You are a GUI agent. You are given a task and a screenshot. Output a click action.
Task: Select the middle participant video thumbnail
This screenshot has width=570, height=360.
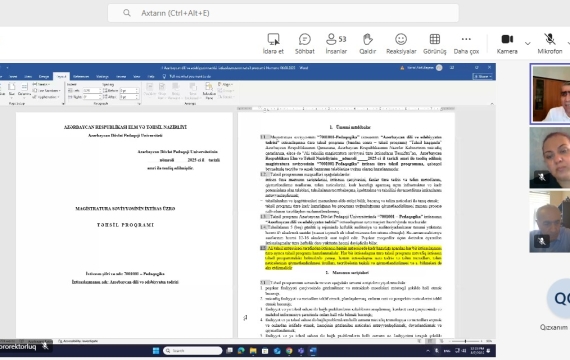click(x=550, y=157)
